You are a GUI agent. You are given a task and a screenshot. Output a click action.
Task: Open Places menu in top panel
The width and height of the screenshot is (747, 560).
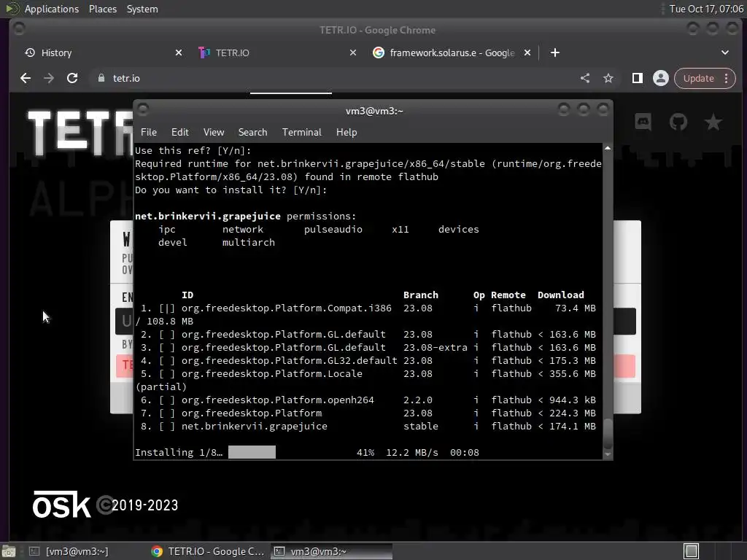tap(103, 9)
